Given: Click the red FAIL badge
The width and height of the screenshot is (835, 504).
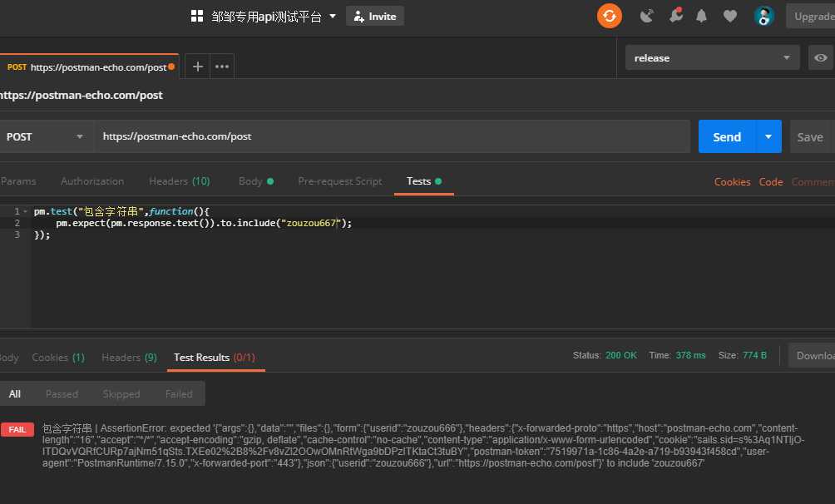Looking at the screenshot, I should tap(17, 429).
